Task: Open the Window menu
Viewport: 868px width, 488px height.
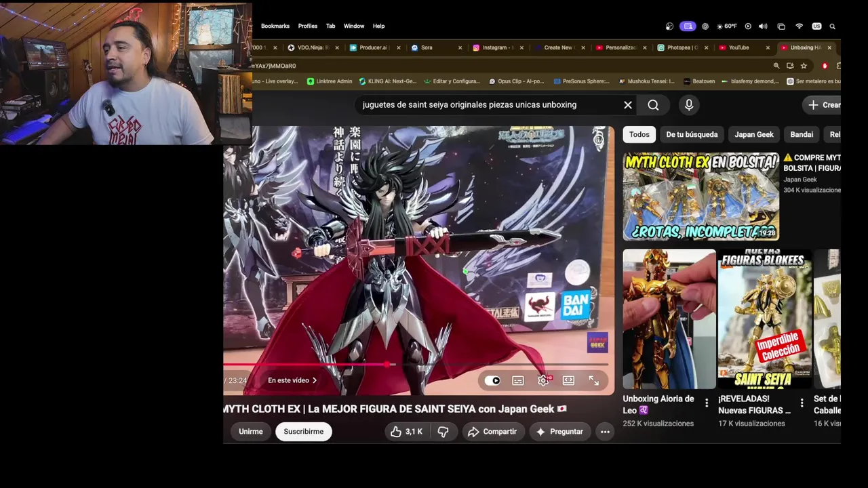Action: (x=354, y=26)
